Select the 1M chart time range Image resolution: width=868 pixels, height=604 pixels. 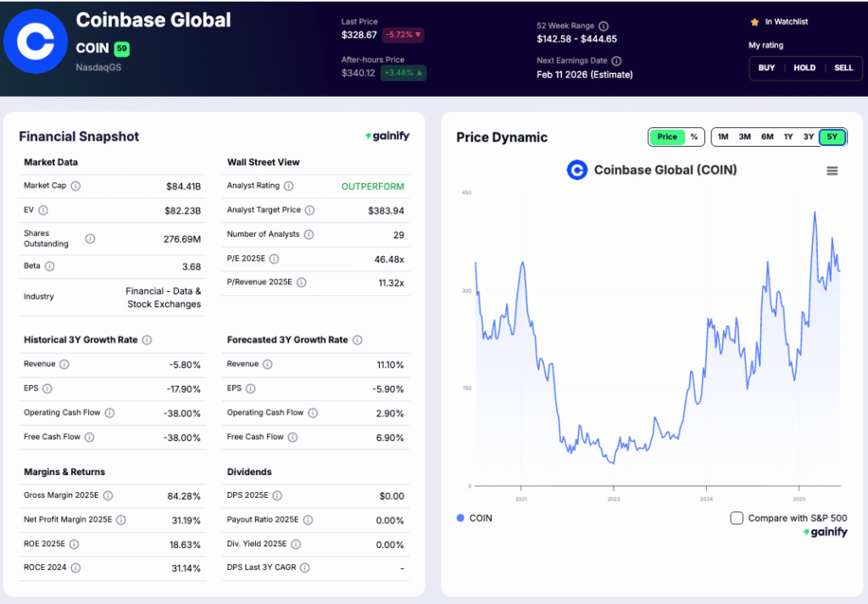pos(723,137)
